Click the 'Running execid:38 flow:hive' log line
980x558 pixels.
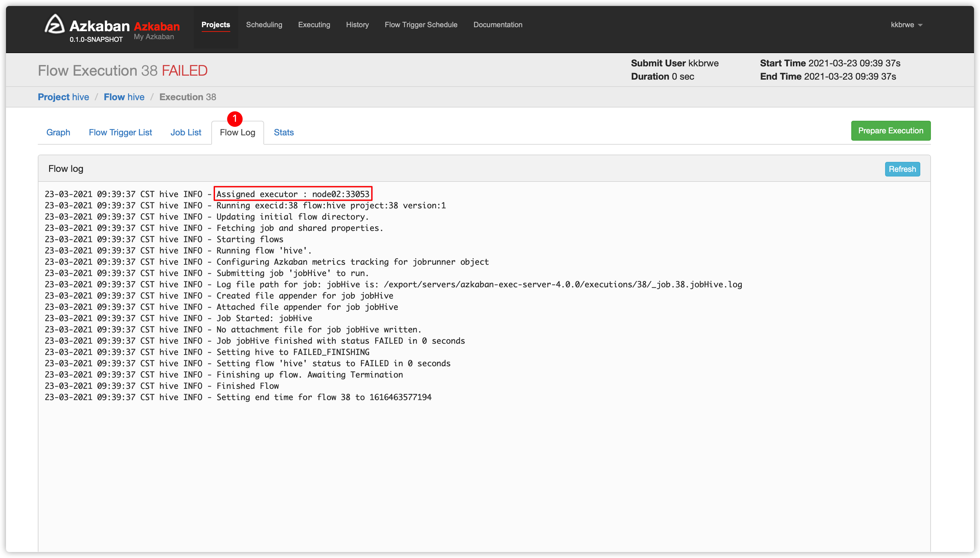(x=245, y=206)
